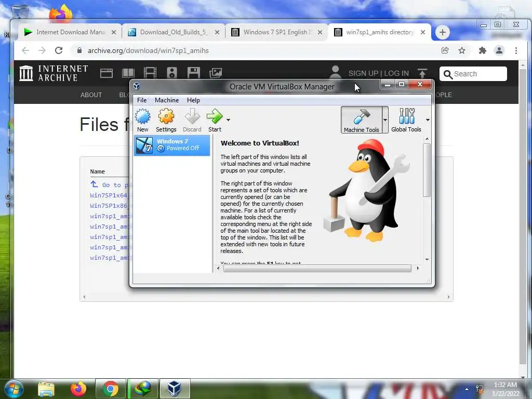Click the VirtualBox title bar cube icon
This screenshot has width=532, height=399.
(137, 86)
